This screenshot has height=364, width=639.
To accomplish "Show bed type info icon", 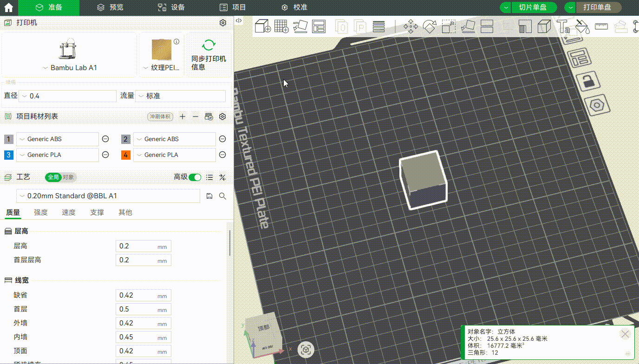I will [x=176, y=42].
